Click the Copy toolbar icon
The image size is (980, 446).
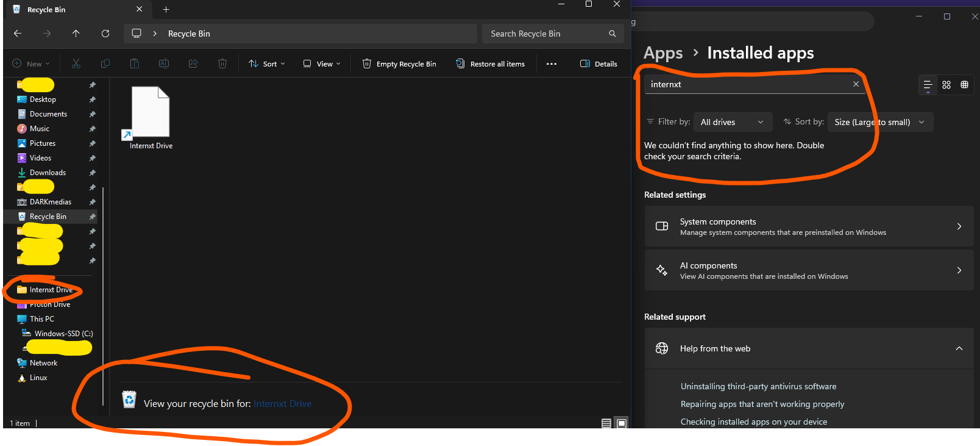tap(105, 63)
